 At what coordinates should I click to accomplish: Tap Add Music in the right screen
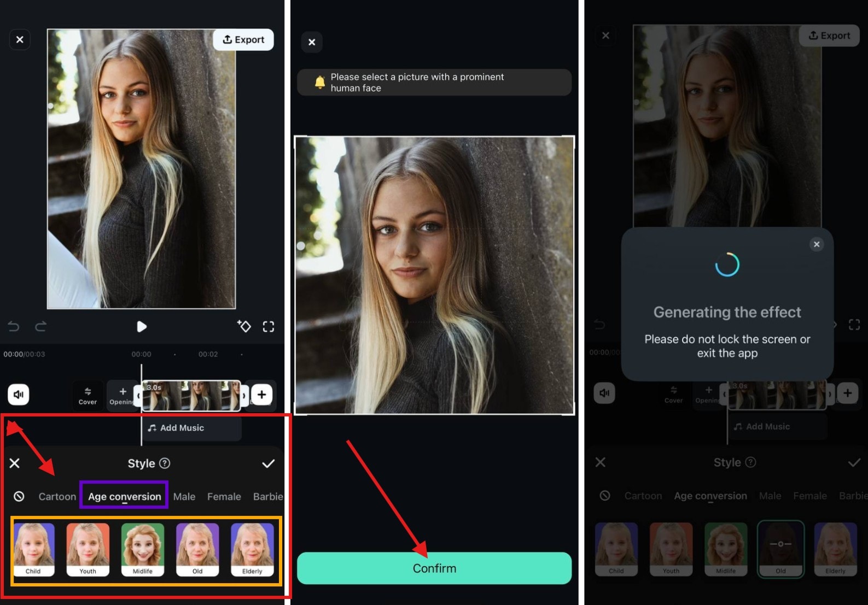777,426
